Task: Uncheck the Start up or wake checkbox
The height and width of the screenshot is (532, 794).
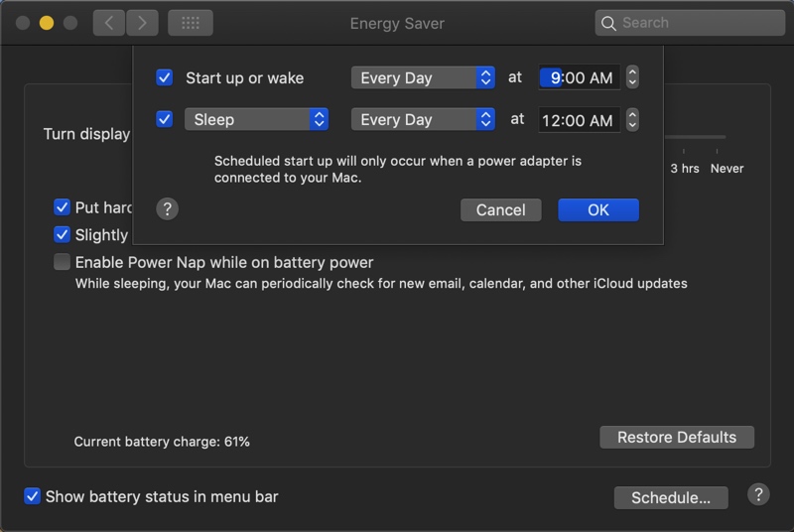Action: point(165,77)
